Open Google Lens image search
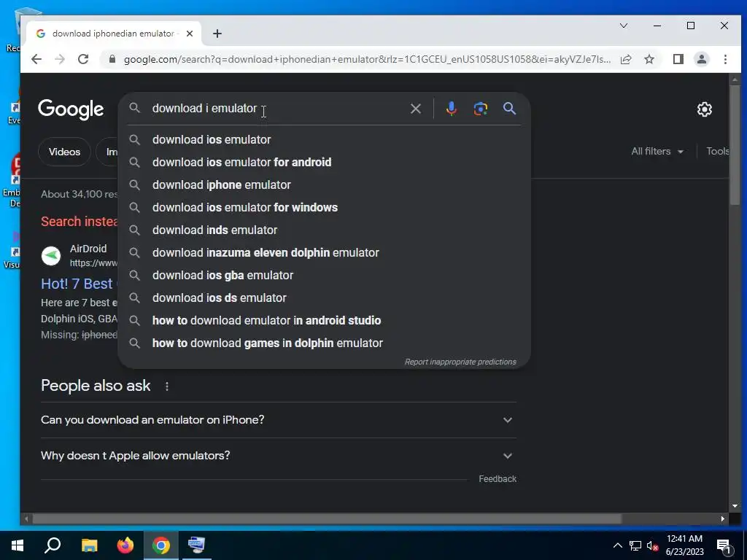 point(480,109)
